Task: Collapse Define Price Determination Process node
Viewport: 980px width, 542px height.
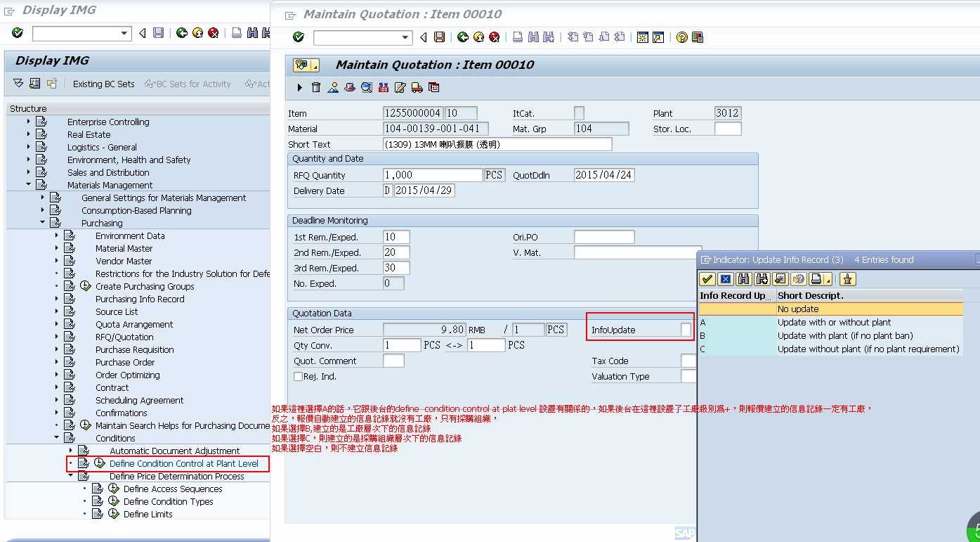Action: pos(71,476)
